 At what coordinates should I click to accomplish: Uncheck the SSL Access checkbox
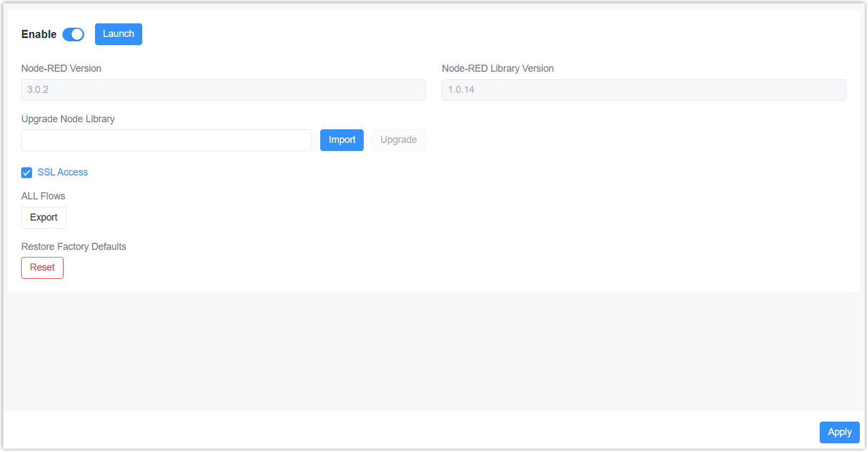(27, 173)
